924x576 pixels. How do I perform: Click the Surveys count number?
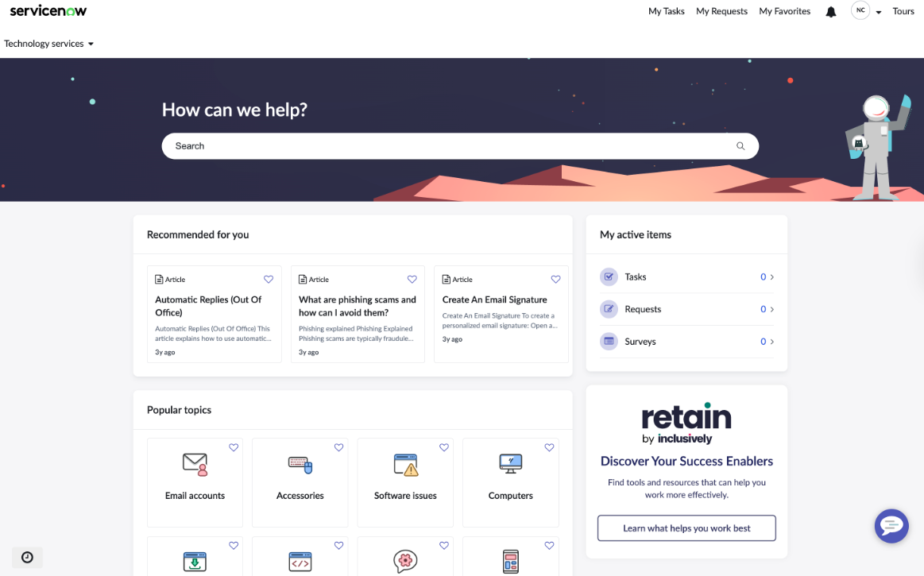(764, 342)
